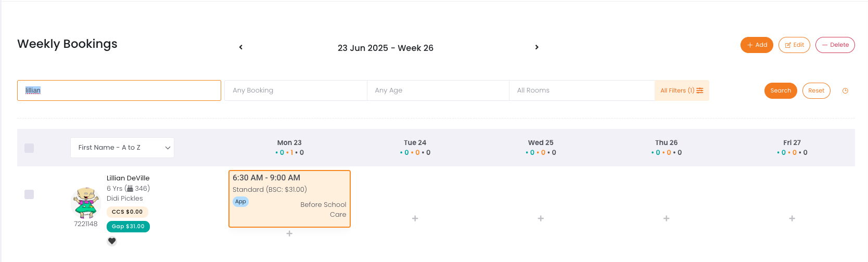
Task: Click the Fri 27 column header
Action: pyautogui.click(x=792, y=142)
